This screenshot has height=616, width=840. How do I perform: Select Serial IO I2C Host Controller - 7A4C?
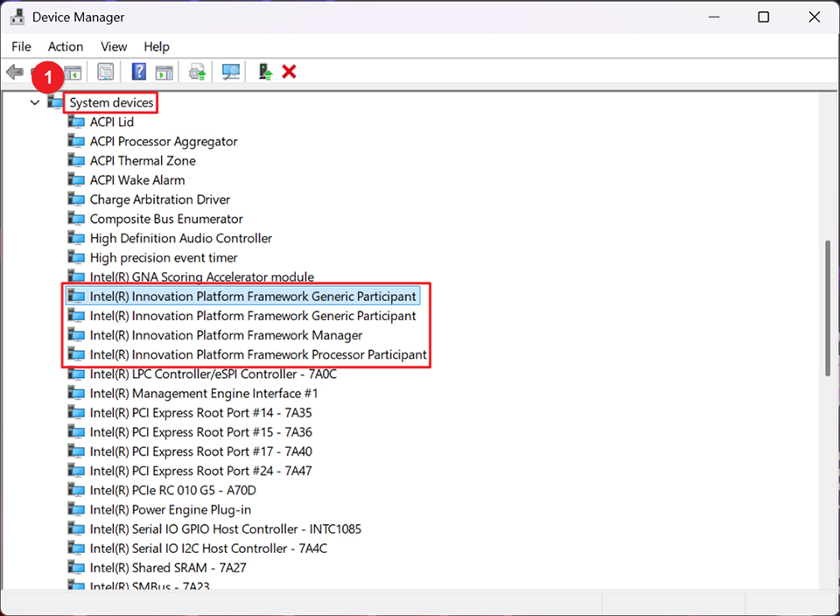[208, 549]
